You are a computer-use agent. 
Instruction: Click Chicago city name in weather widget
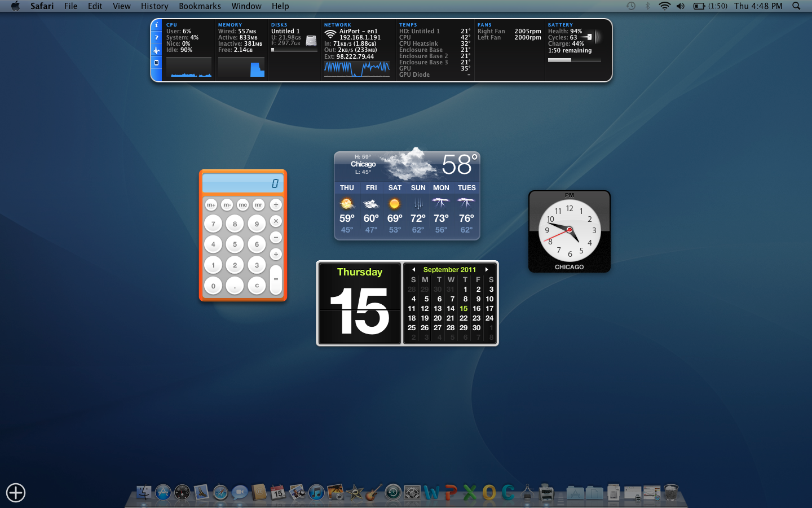tap(363, 164)
